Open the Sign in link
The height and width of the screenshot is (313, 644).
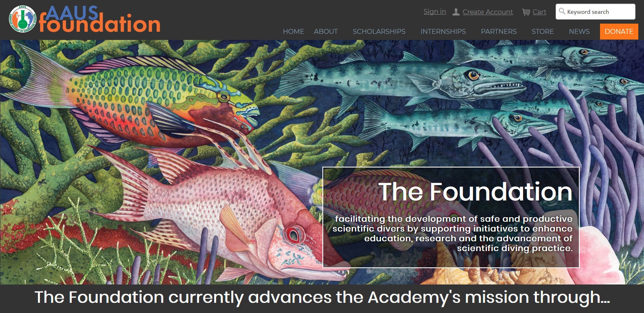click(435, 11)
